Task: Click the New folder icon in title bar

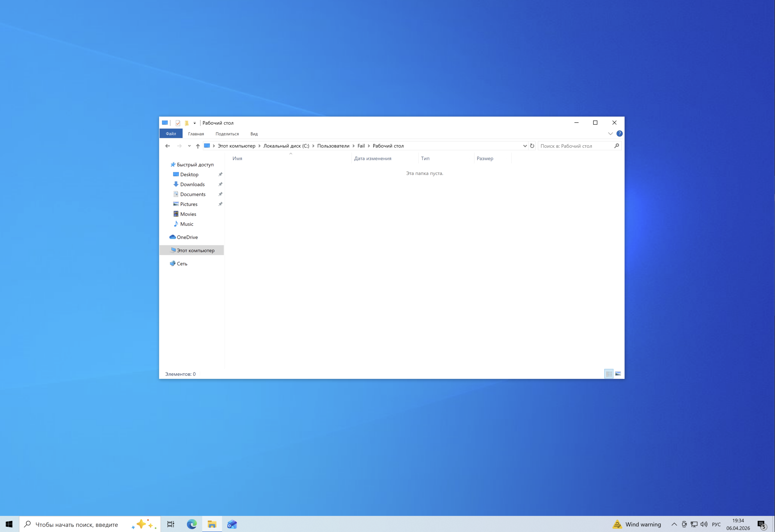Action: [187, 123]
